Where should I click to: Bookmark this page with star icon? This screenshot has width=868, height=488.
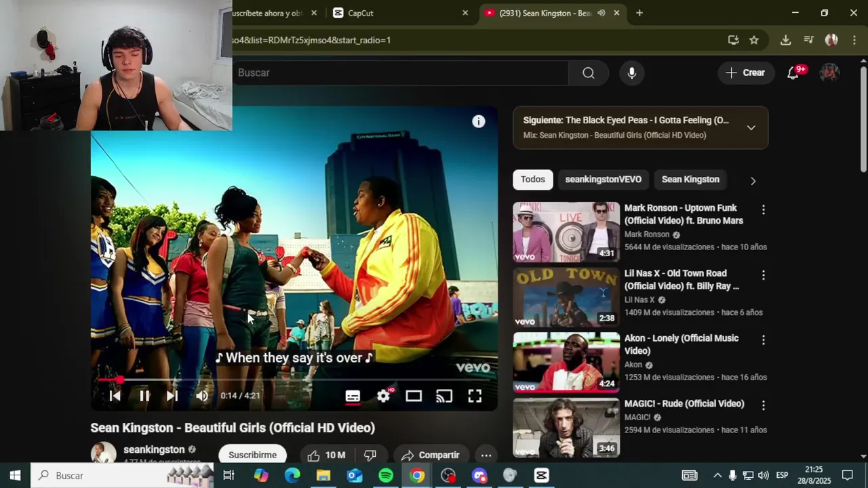coord(754,40)
